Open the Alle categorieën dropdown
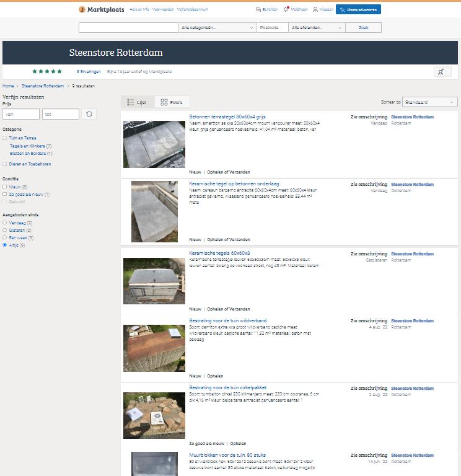The width and height of the screenshot is (461, 476). [x=217, y=28]
